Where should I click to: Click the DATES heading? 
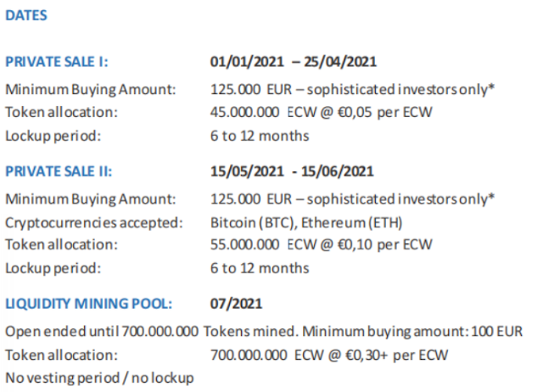click(26, 15)
